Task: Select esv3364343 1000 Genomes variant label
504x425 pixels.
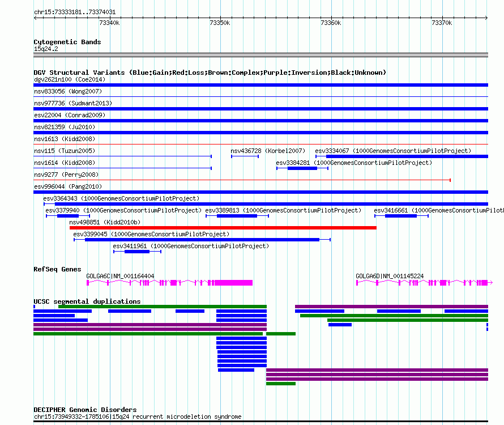Action: click(x=121, y=198)
